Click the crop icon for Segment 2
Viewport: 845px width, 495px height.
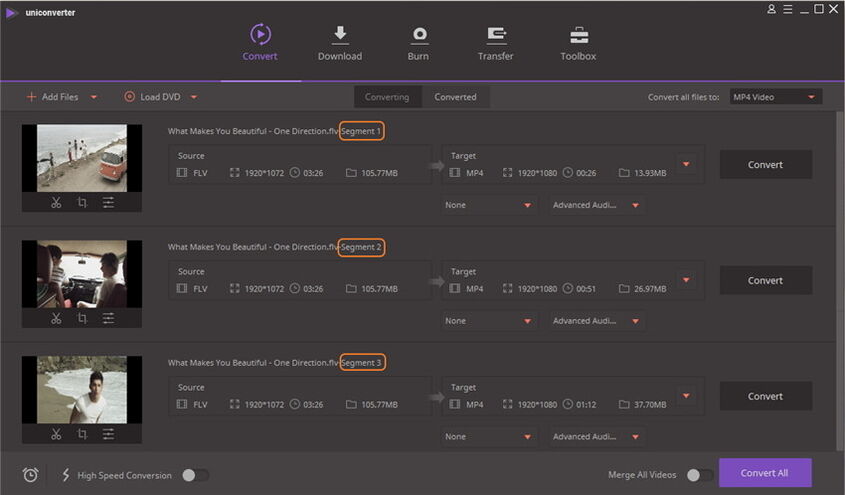pyautogui.click(x=82, y=318)
